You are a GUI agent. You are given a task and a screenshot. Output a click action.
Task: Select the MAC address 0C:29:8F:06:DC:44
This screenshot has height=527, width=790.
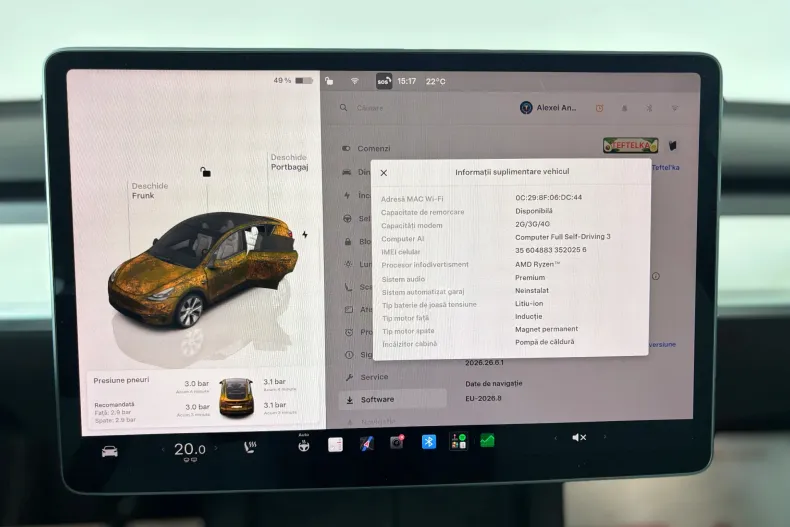tap(548, 197)
